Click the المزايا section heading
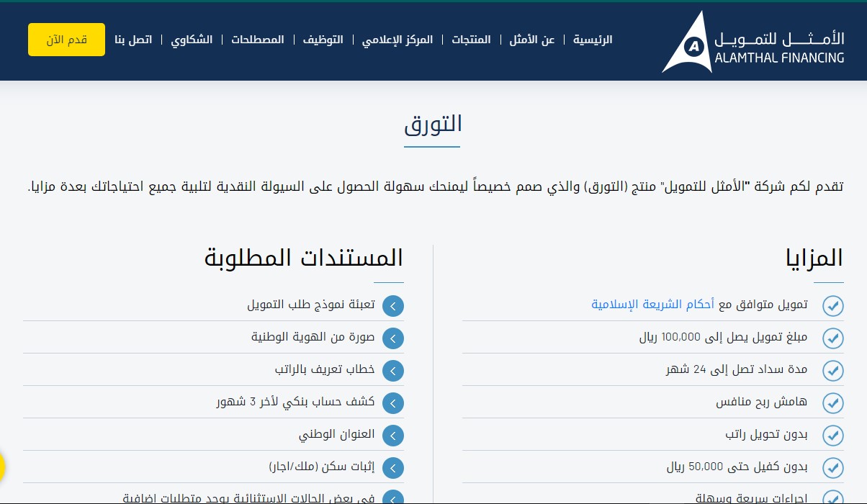 (x=814, y=258)
